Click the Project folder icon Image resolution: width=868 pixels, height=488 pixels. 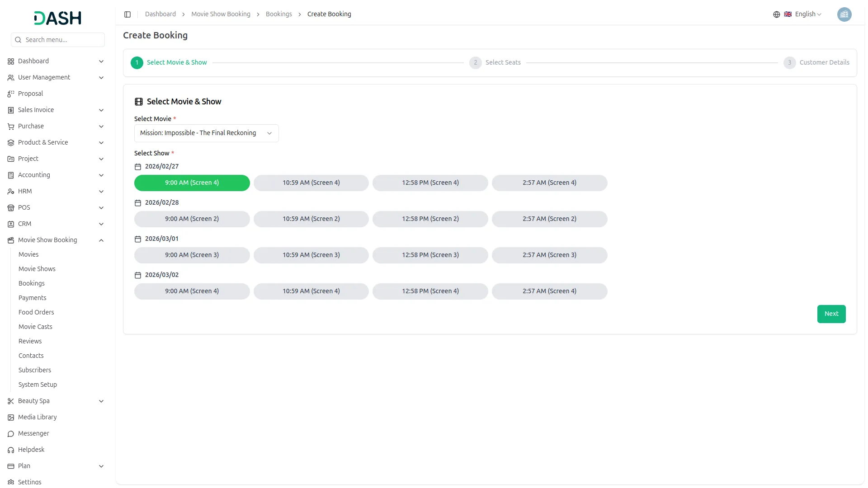coord(11,159)
